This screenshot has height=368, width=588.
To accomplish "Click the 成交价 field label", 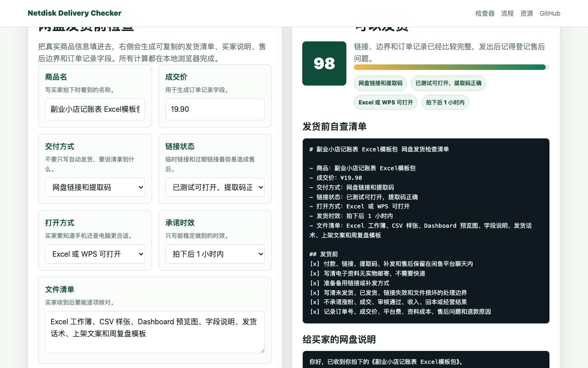I will tap(176, 77).
